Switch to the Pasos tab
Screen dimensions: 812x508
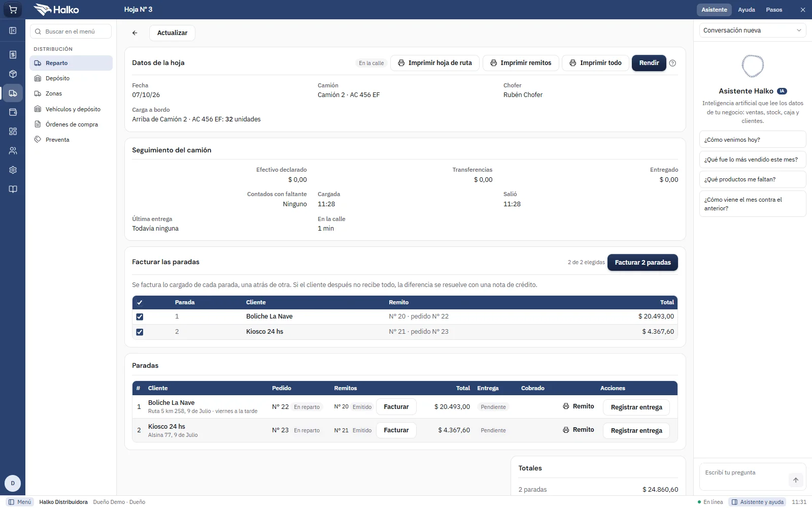(x=774, y=10)
